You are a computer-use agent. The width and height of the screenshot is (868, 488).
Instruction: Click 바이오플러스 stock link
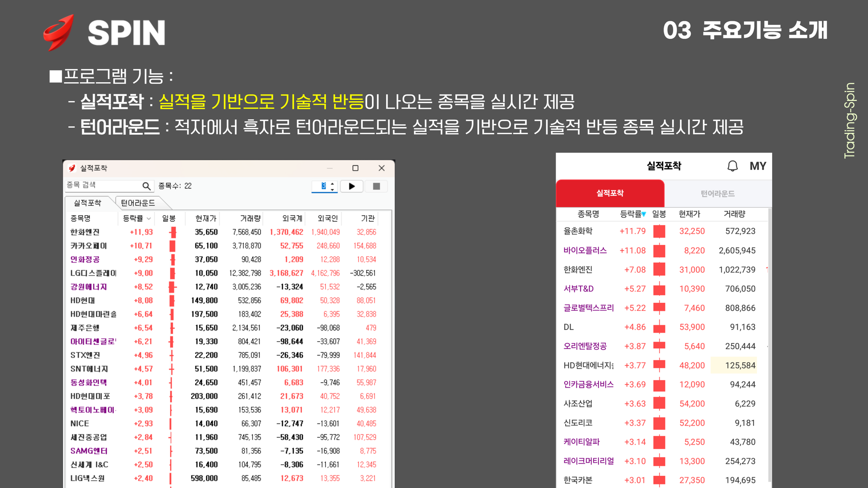click(x=585, y=250)
